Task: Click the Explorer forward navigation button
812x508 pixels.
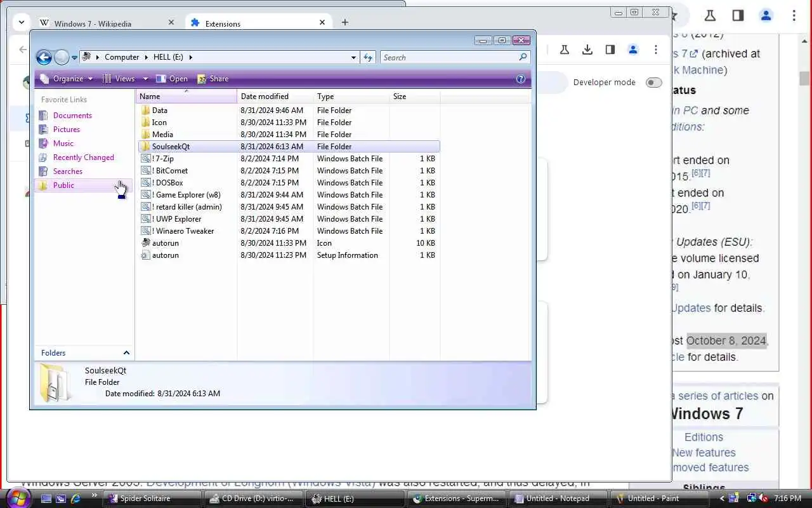Action: [x=62, y=58]
